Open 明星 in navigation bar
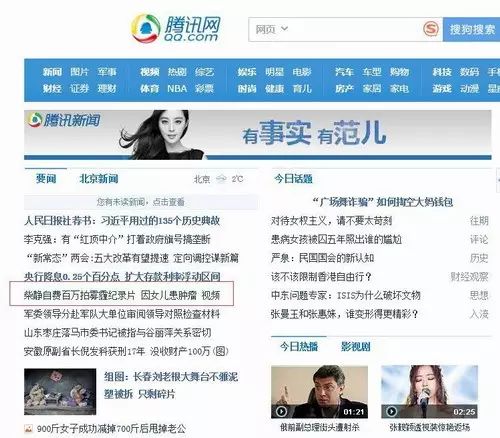 [274, 72]
